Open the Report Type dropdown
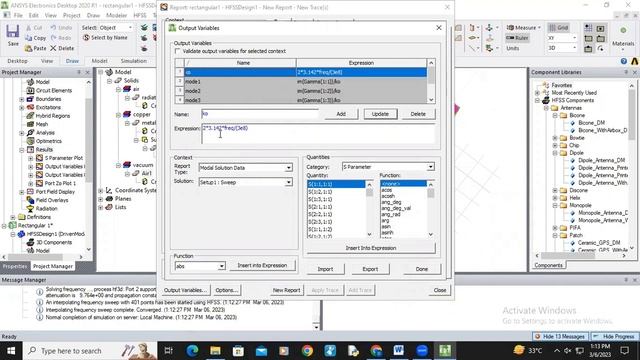The width and height of the screenshot is (640, 360). (289, 168)
